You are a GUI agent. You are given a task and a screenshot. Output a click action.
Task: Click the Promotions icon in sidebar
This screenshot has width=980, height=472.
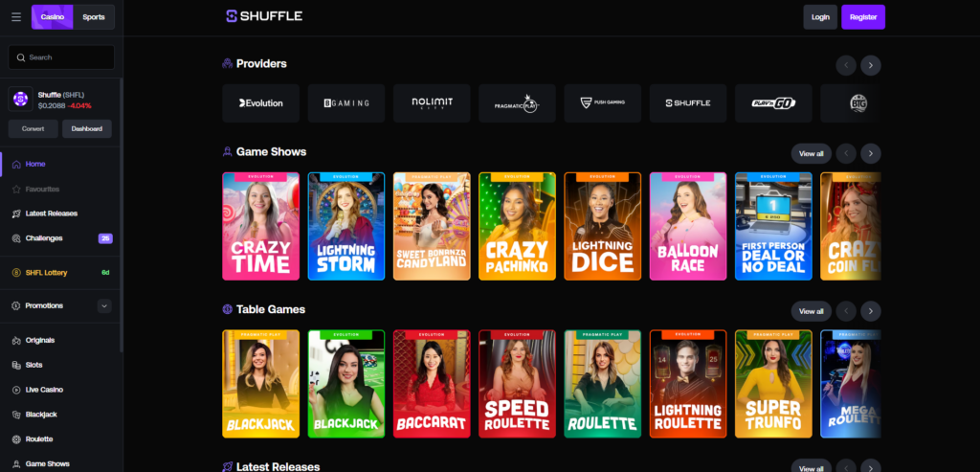[x=16, y=305]
